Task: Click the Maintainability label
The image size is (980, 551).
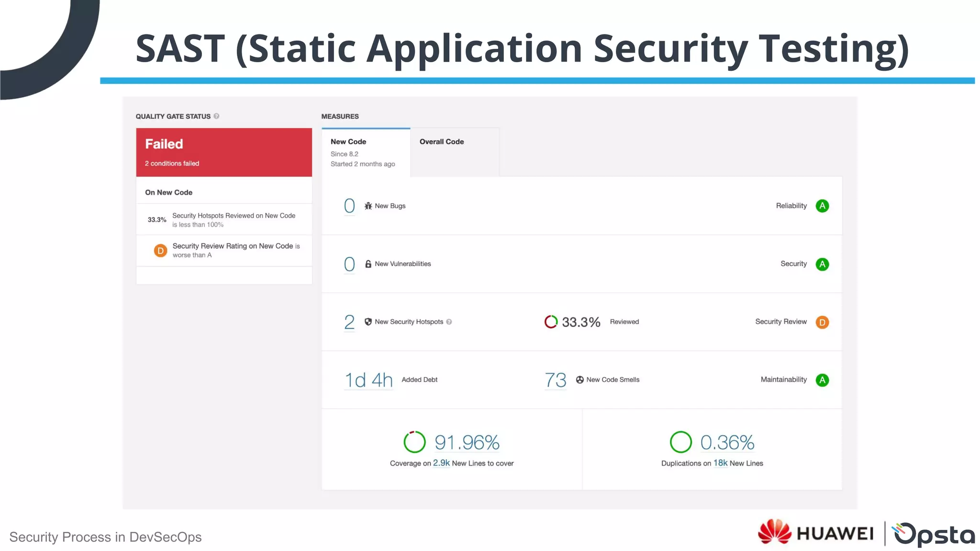Action: (784, 379)
